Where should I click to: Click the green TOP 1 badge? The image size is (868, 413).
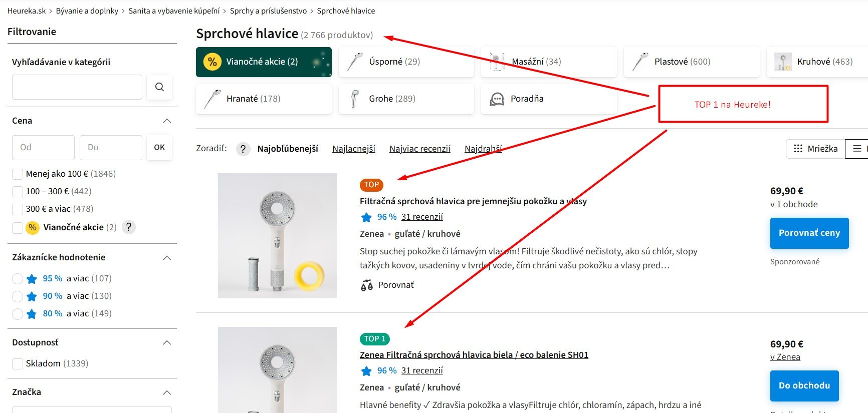tap(375, 339)
